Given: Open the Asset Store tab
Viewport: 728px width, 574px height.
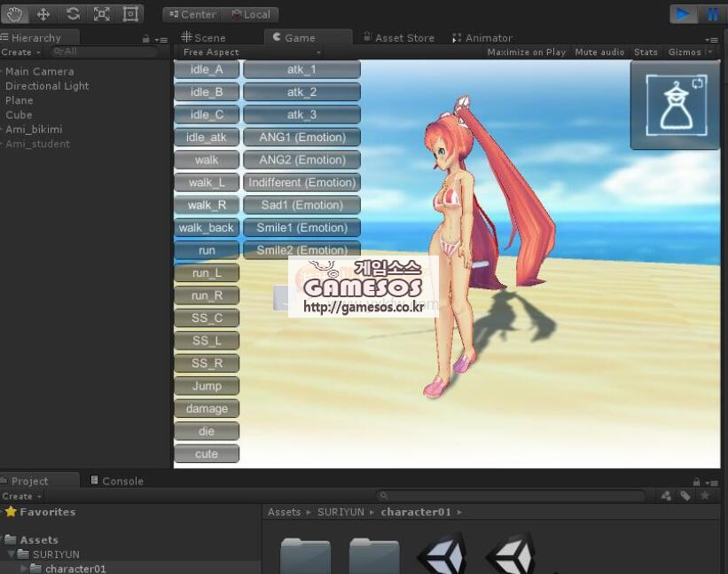Looking at the screenshot, I should [399, 37].
